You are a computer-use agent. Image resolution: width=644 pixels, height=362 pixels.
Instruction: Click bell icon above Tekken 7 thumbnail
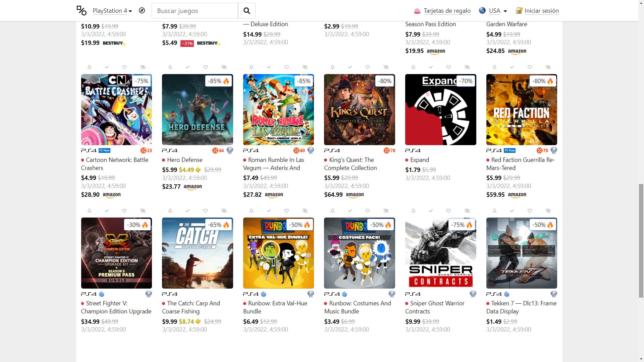tap(494, 211)
